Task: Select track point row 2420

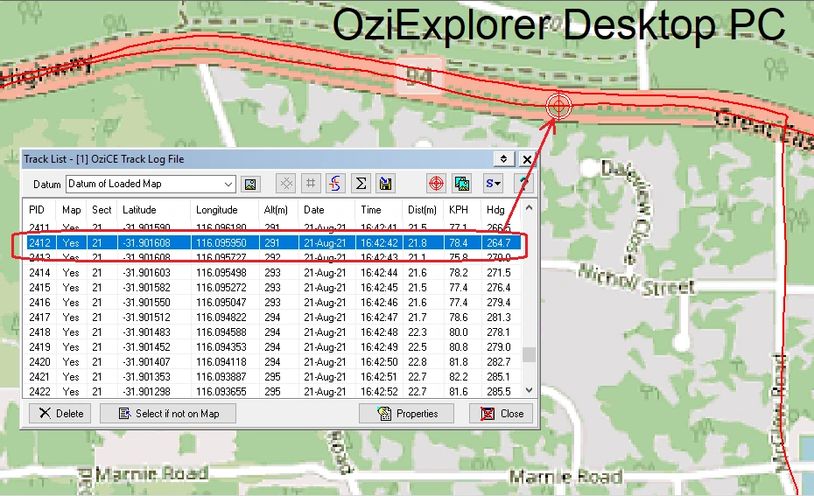Action: (274, 362)
